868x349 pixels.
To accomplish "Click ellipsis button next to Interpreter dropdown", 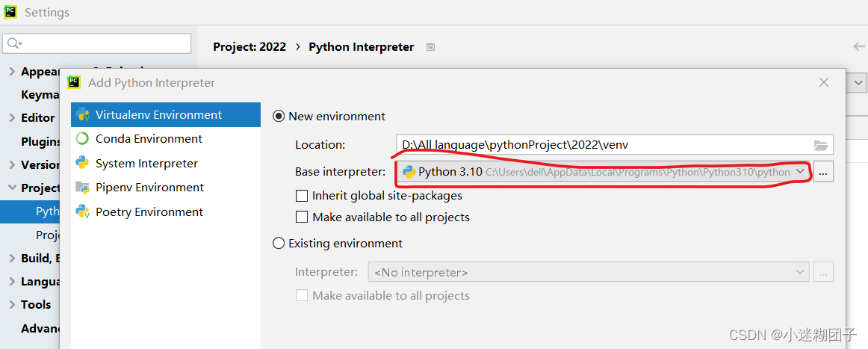I will coord(823,272).
